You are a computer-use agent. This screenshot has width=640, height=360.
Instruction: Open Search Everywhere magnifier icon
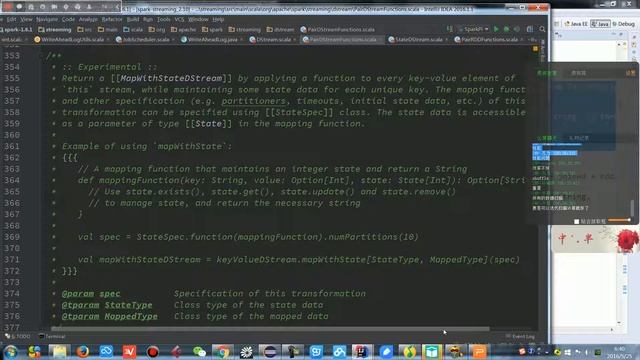542,29
